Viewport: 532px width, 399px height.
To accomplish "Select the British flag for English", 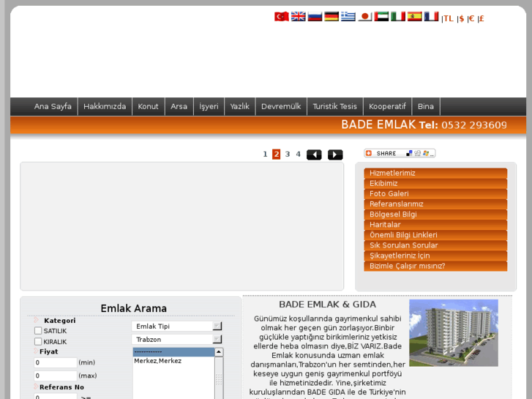I will point(299,16).
